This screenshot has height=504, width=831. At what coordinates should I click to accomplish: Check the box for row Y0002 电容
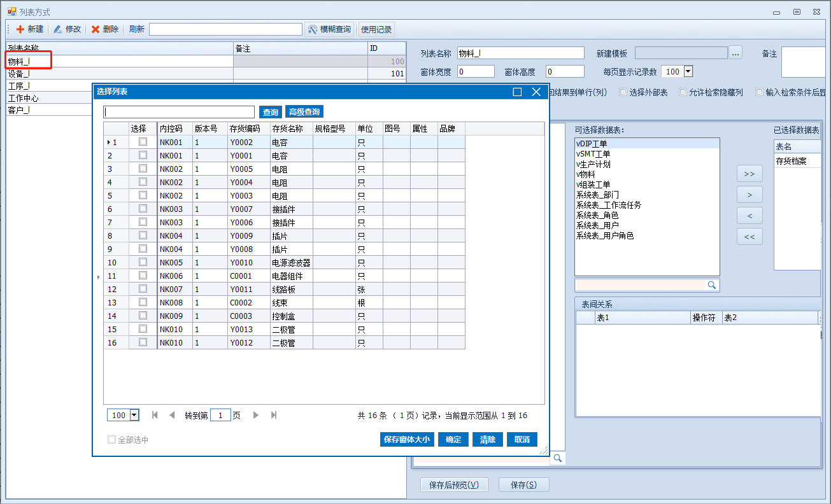[x=143, y=142]
